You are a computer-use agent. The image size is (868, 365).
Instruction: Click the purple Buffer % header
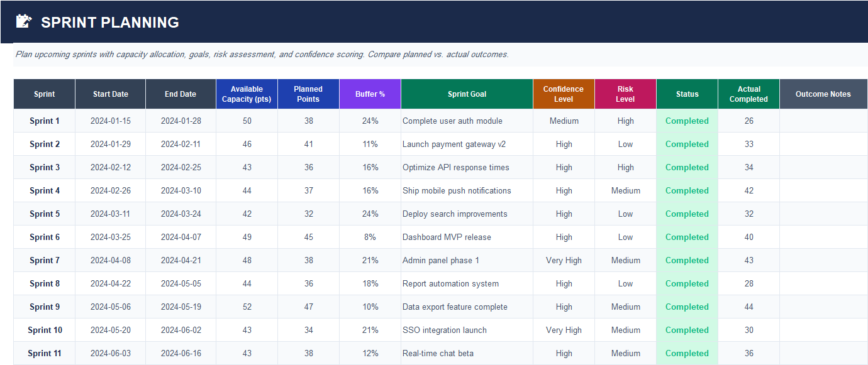pyautogui.click(x=370, y=94)
